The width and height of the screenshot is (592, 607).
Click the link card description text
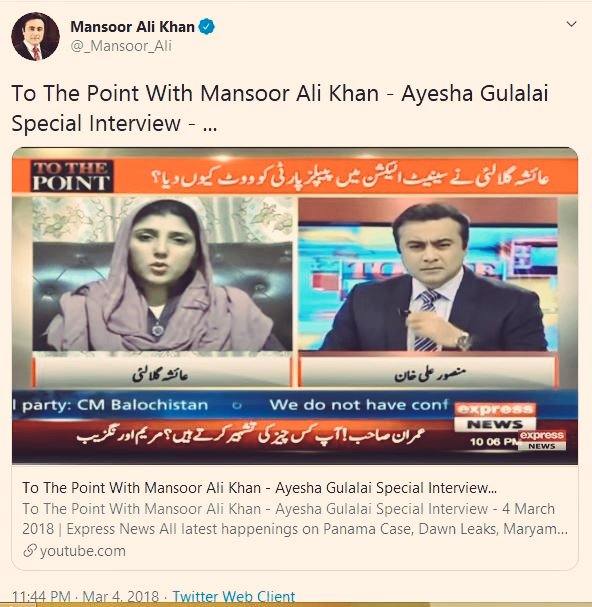pos(295,519)
